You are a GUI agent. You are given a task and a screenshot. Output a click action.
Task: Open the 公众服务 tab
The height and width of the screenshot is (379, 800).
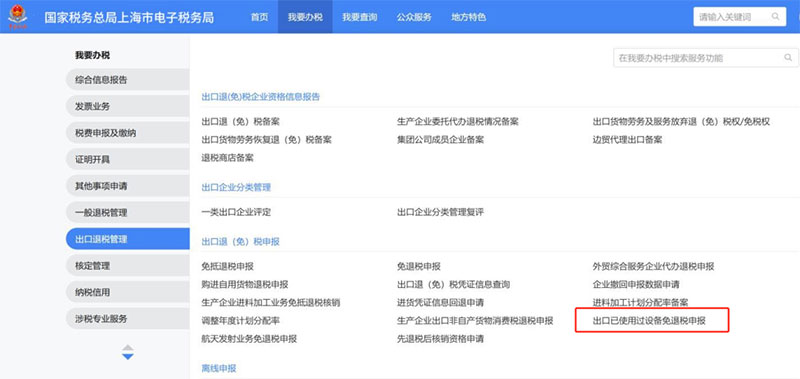tap(414, 17)
